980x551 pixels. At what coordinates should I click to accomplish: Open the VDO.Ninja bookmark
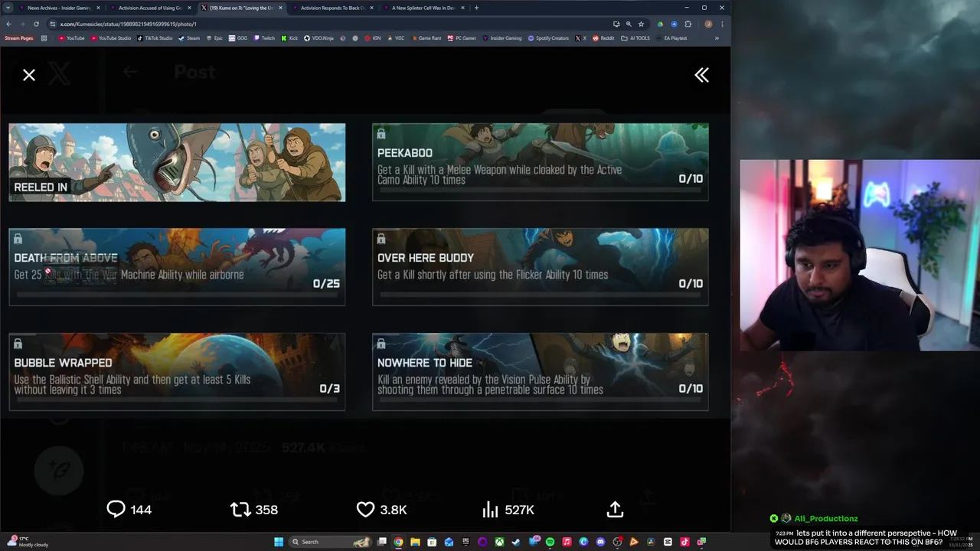[318, 37]
